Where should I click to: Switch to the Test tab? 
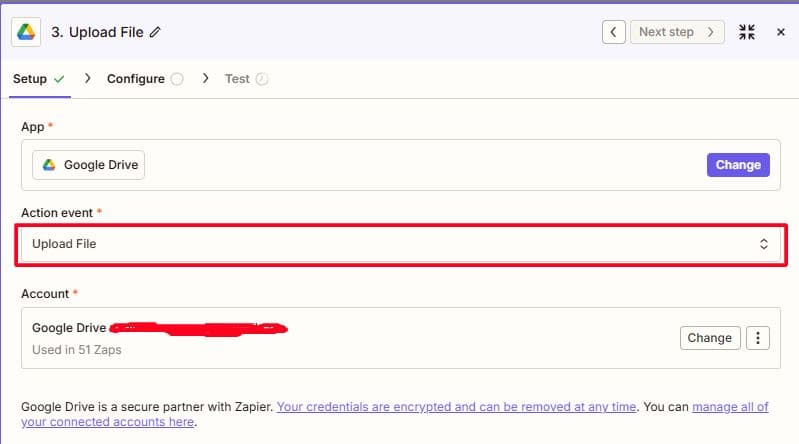237,79
